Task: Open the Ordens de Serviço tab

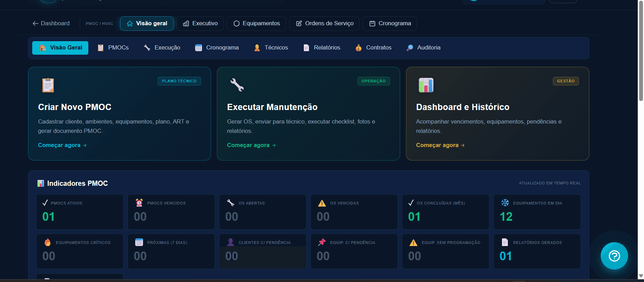Action: tap(325, 24)
